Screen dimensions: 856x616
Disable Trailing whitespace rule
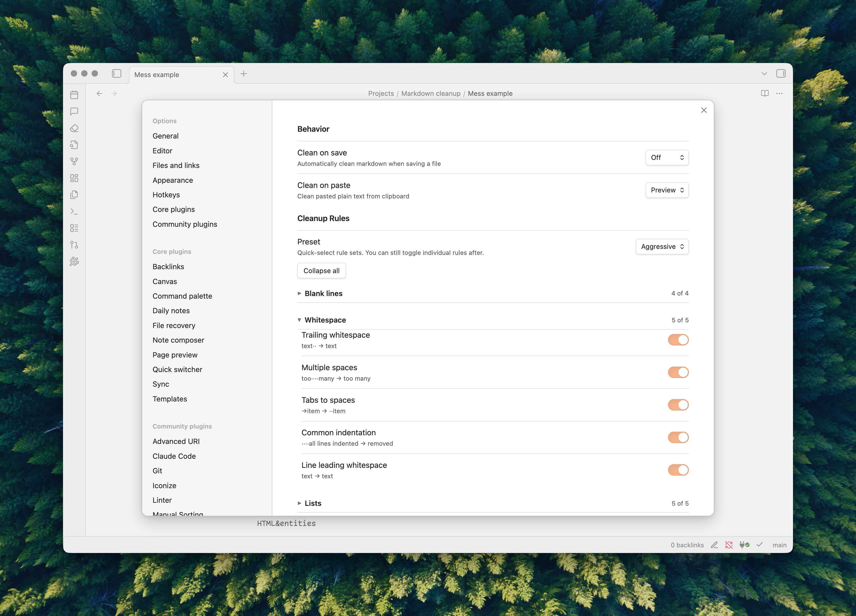(x=678, y=340)
